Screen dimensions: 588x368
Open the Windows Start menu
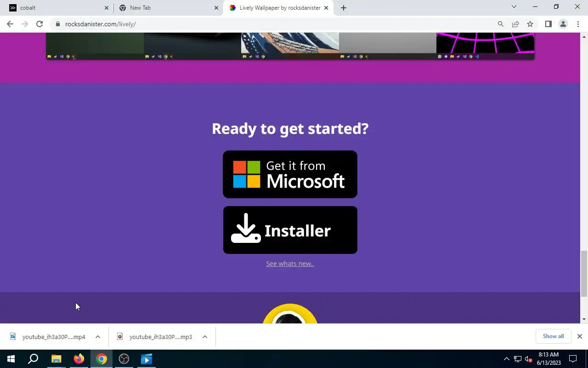(x=11, y=359)
